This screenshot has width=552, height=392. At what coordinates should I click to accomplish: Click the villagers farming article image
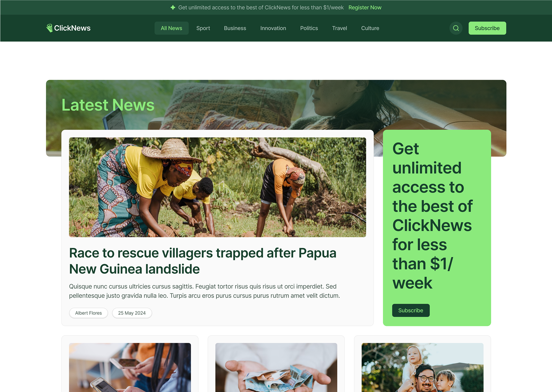coord(217,187)
